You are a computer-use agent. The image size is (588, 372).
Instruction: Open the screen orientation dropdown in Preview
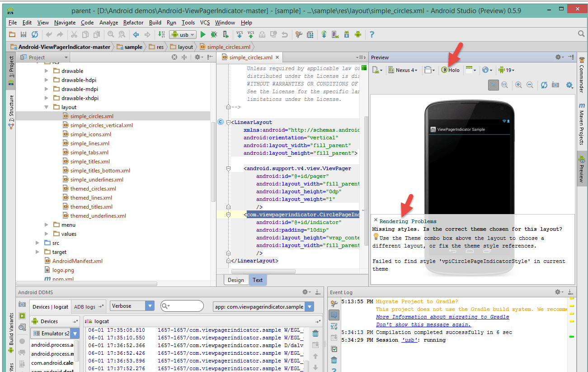click(x=429, y=70)
